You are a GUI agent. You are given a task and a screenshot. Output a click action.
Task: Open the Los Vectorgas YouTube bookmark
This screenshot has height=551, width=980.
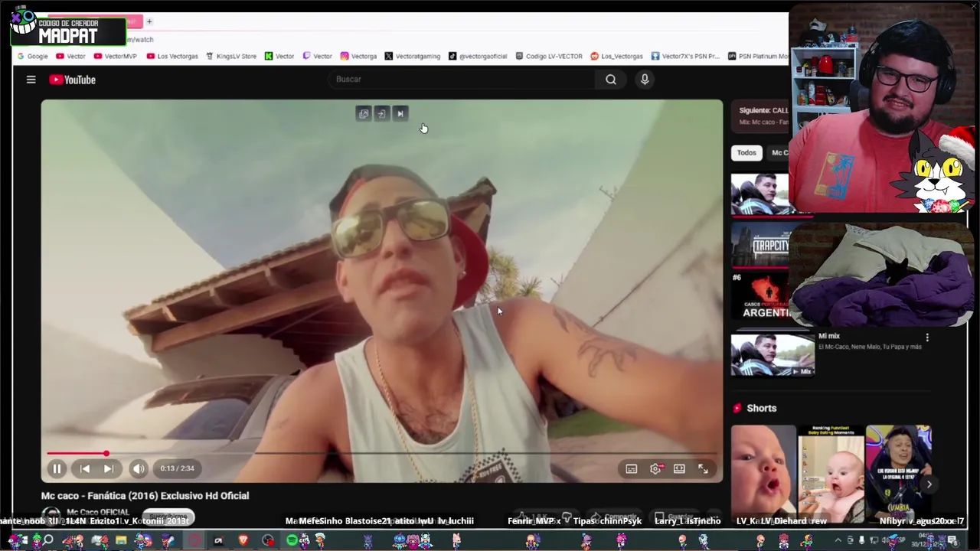(x=172, y=56)
